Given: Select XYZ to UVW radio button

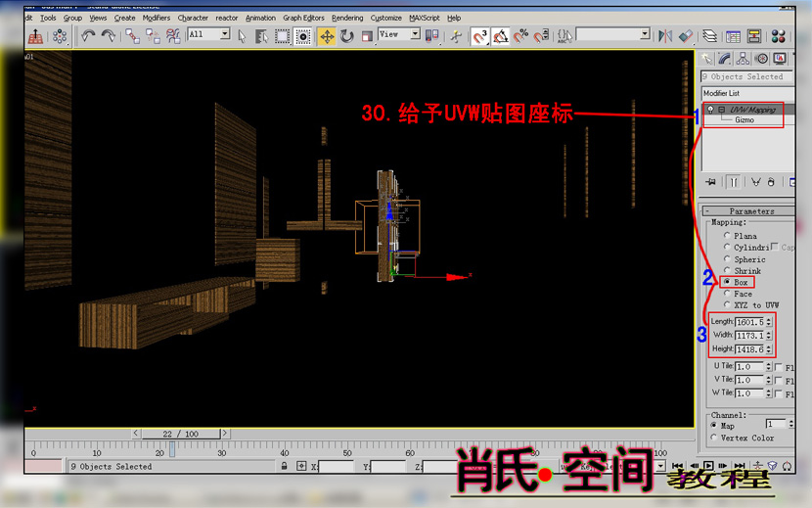Looking at the screenshot, I should coord(727,304).
